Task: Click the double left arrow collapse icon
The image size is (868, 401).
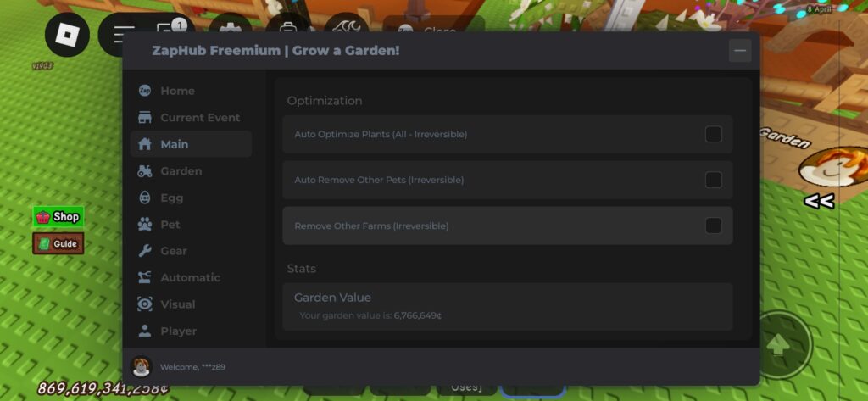Action: pos(819,202)
